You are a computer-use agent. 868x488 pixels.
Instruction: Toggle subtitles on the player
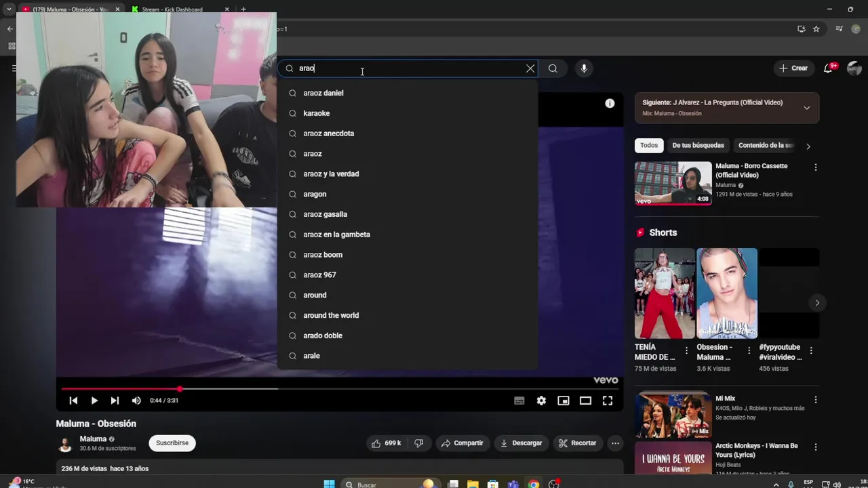click(519, 401)
